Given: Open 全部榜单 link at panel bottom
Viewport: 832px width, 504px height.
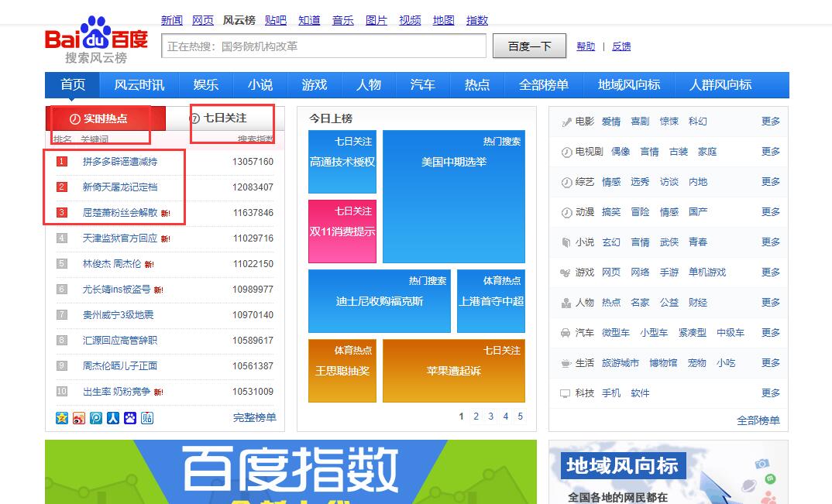Looking at the screenshot, I should click(758, 420).
